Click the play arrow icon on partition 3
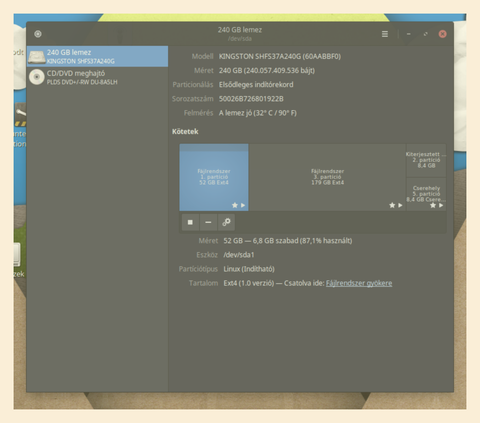This screenshot has height=423, width=480. 400,205
